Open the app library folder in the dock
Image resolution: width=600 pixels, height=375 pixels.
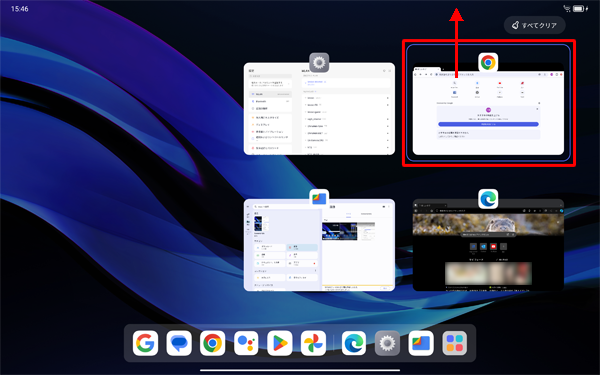pyautogui.click(x=455, y=343)
